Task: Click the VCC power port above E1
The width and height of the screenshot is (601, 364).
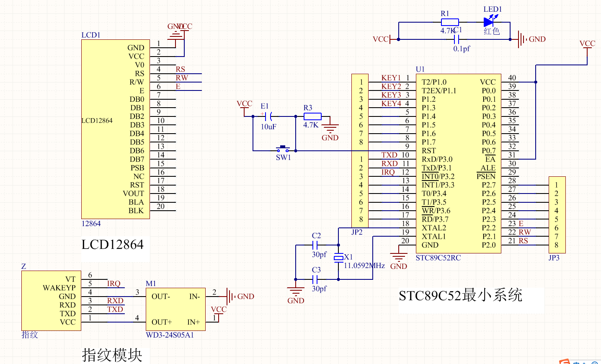Action: [245, 108]
